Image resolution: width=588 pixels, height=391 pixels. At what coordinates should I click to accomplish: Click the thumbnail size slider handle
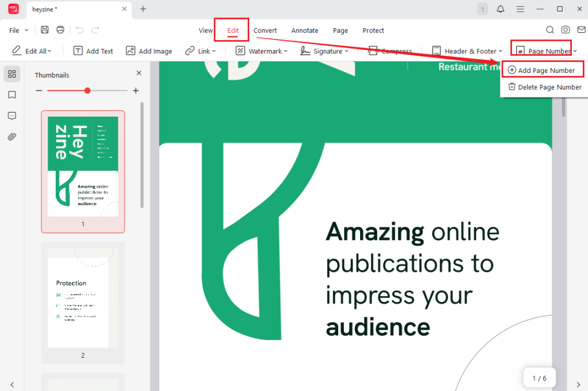coord(87,90)
